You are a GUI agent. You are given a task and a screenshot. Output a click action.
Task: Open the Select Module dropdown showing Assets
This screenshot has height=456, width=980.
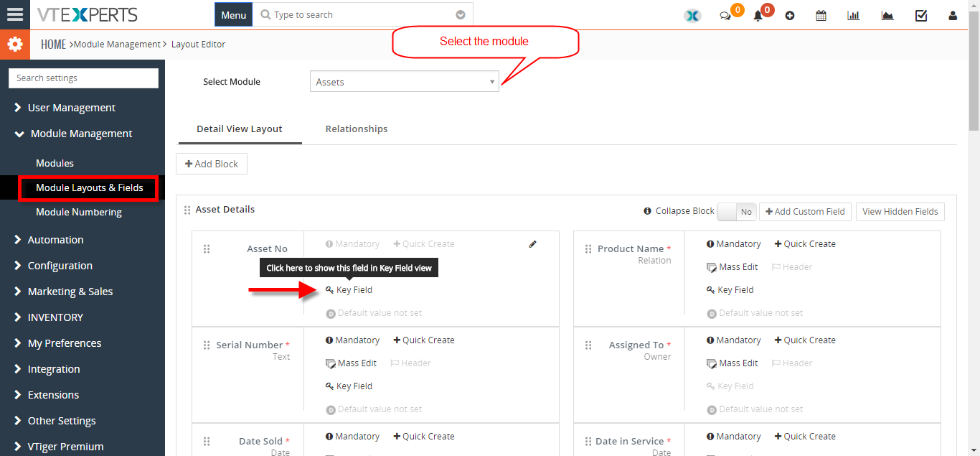[405, 82]
